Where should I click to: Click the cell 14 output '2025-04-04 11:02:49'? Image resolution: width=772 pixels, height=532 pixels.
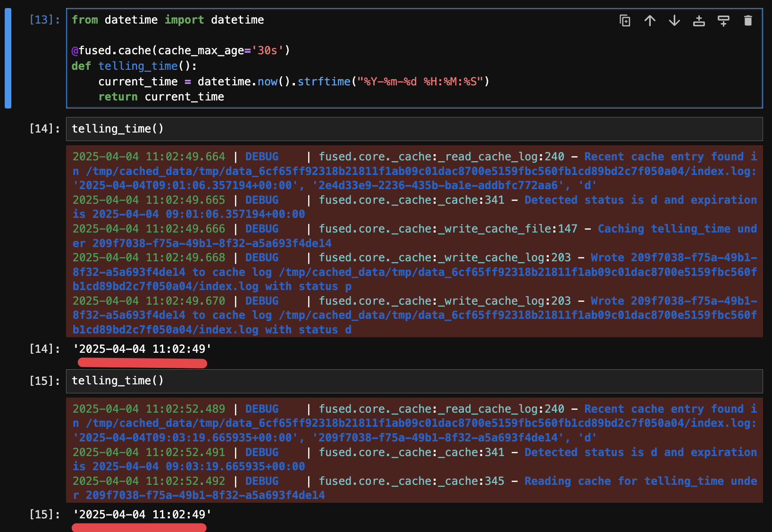(142, 349)
